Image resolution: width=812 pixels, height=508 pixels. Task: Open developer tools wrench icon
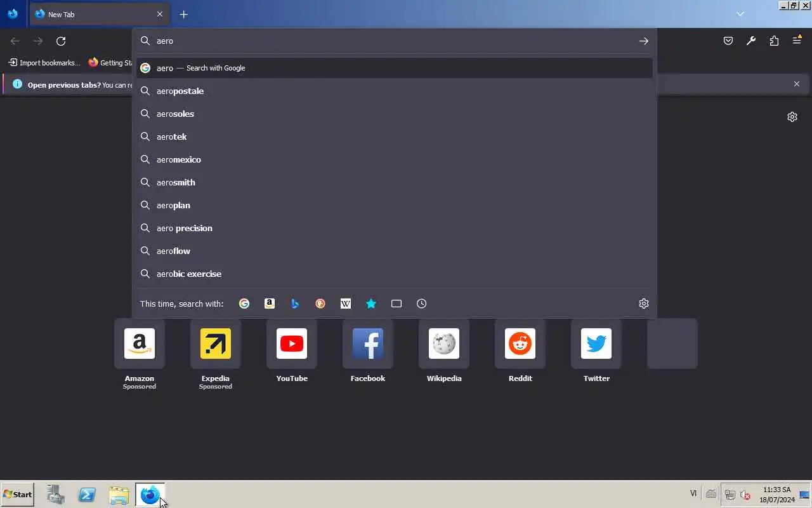click(x=751, y=41)
